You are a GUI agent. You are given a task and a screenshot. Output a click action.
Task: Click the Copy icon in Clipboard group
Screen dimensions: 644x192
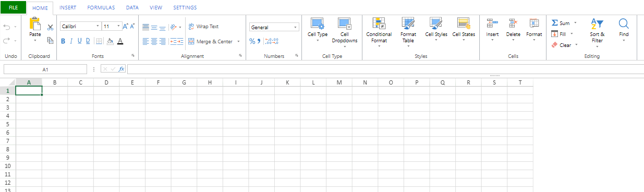[51, 40]
